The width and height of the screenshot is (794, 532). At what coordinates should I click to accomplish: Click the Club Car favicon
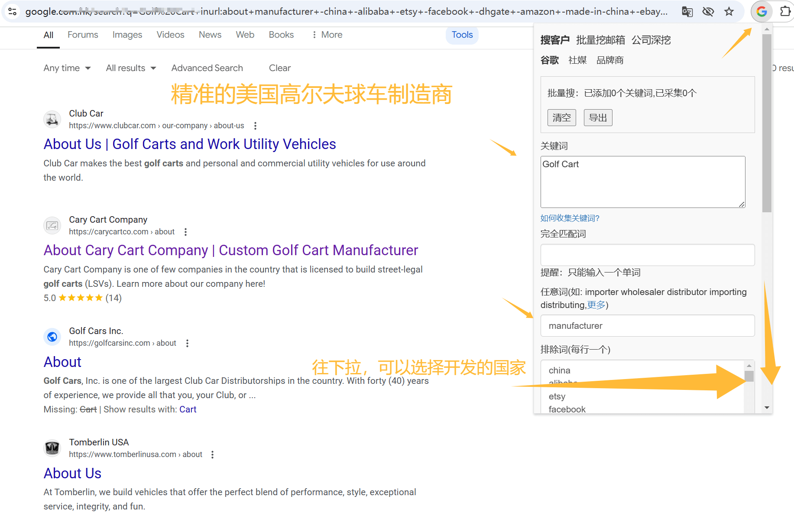52,119
